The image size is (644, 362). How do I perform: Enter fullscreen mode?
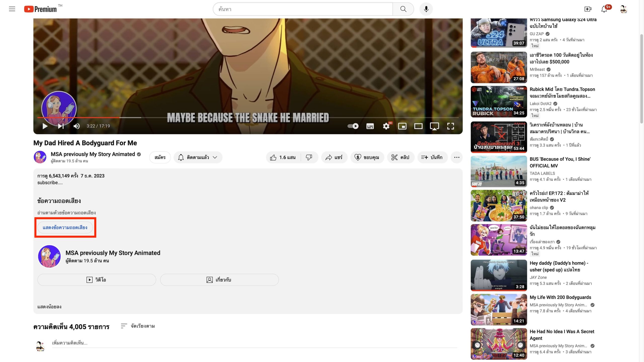[x=450, y=126]
